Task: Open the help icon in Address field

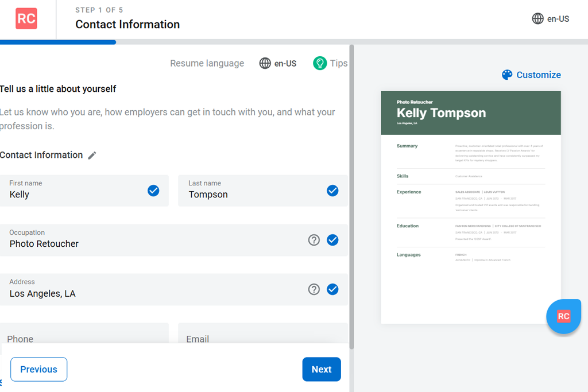Action: [314, 289]
